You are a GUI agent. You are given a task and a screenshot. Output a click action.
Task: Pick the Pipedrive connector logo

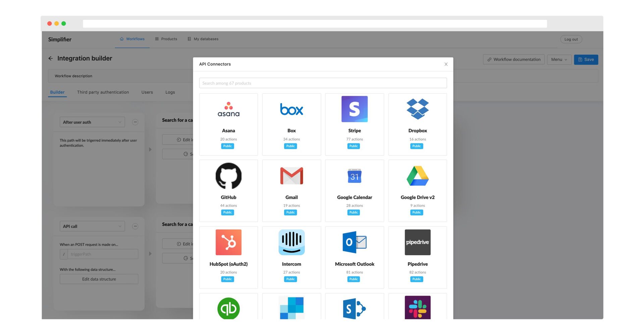pyautogui.click(x=418, y=242)
